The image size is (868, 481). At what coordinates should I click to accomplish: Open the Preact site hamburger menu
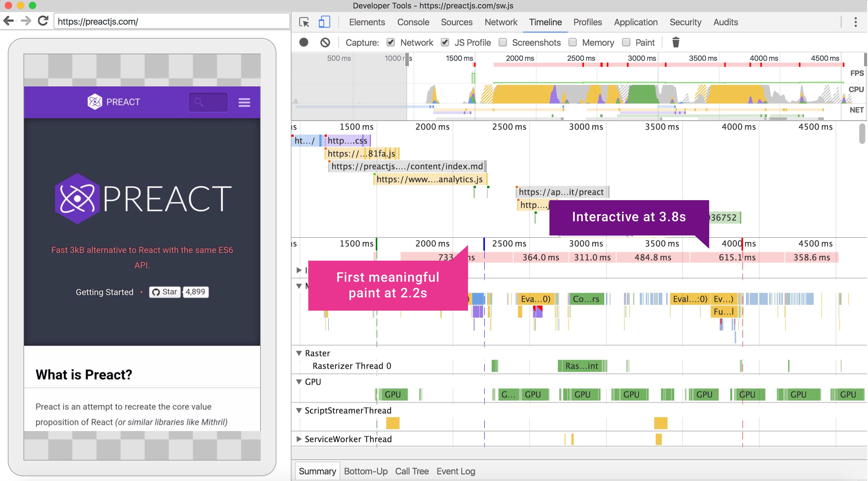click(244, 102)
